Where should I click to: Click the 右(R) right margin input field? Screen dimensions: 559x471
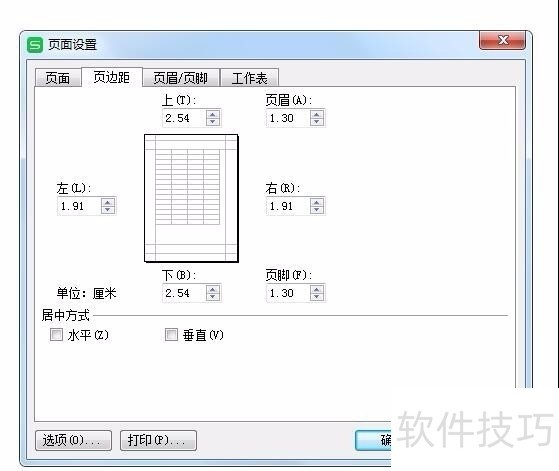click(x=288, y=206)
